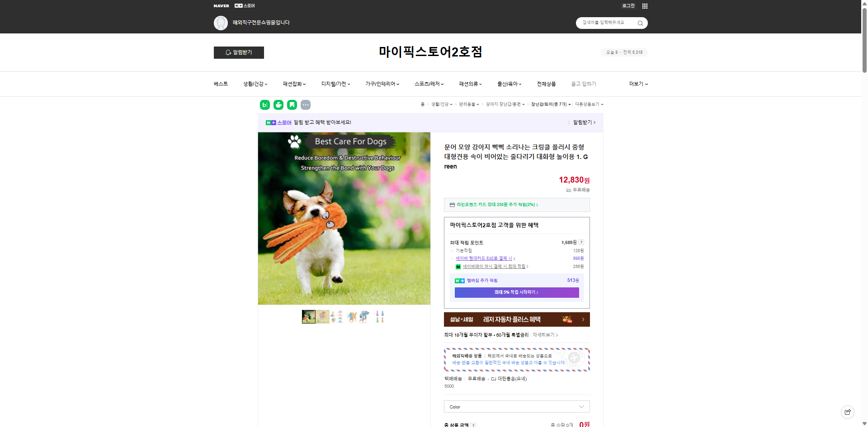Image resolution: width=868 pixels, height=427 pixels.
Task: Click the 로그인 link at the top
Action: click(628, 6)
